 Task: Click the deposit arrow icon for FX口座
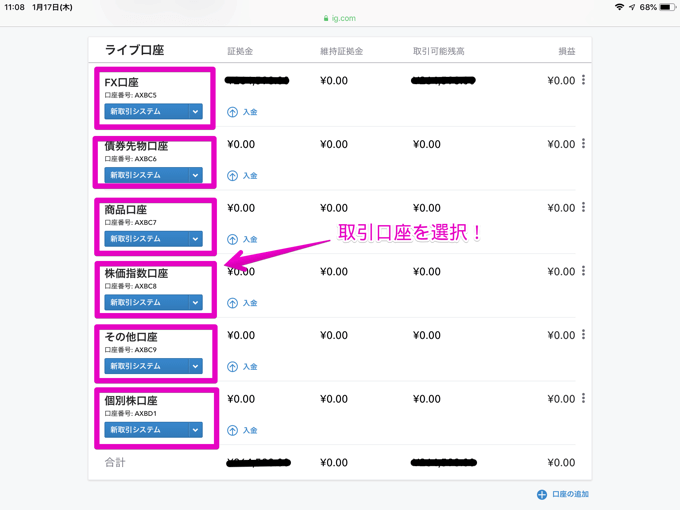(232, 112)
